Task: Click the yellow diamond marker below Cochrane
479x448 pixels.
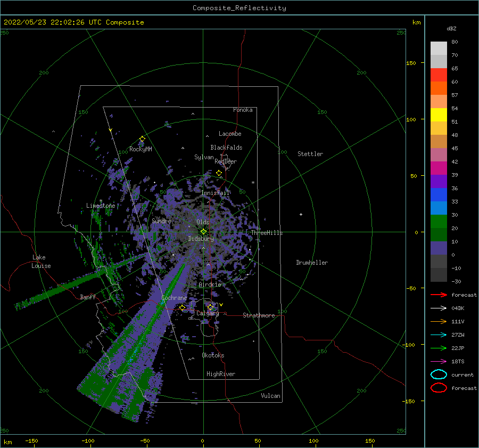Action: [x=183, y=308]
